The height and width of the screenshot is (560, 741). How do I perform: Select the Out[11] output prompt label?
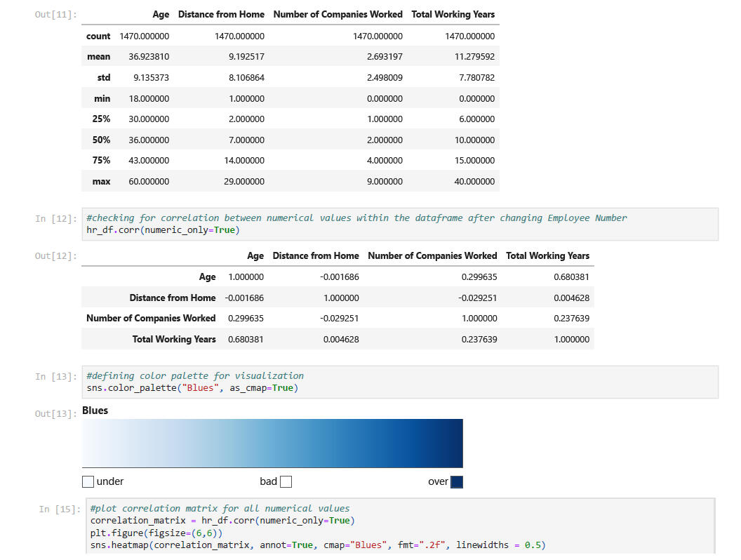55,15
